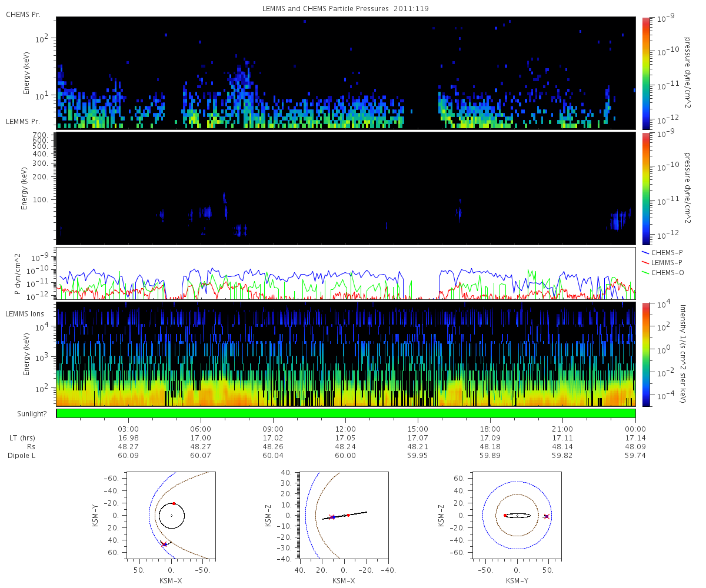This screenshot has width=706, height=588.
Task: Click the spacecraft marker in KSM-X/KSM-Y plot
Action: [165, 544]
